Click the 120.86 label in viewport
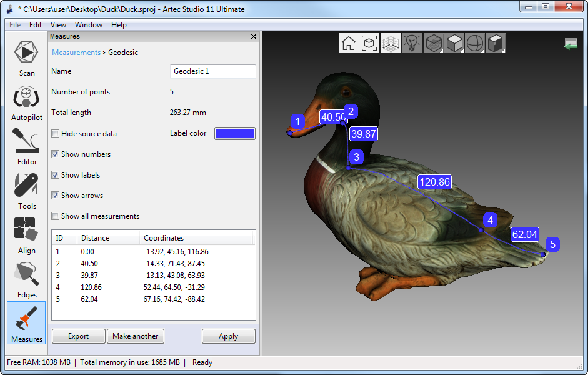Screen dimensions: 588x375 435,182
